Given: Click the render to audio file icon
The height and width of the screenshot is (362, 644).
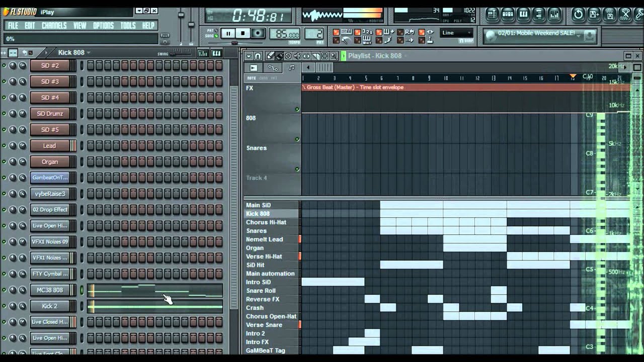Looking at the screenshot, I should (610, 15).
